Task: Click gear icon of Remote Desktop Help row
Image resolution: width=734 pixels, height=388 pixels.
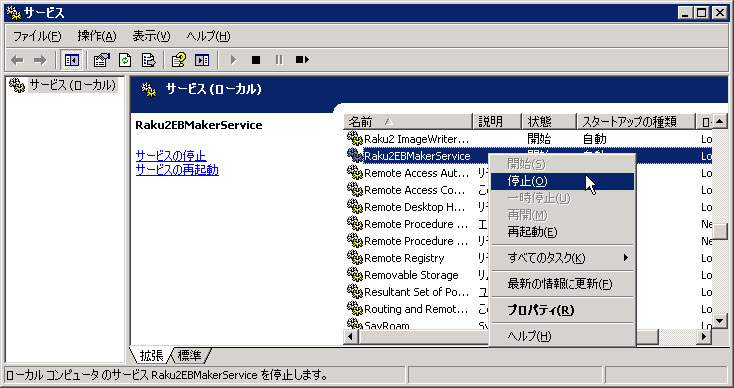Action: click(x=355, y=207)
